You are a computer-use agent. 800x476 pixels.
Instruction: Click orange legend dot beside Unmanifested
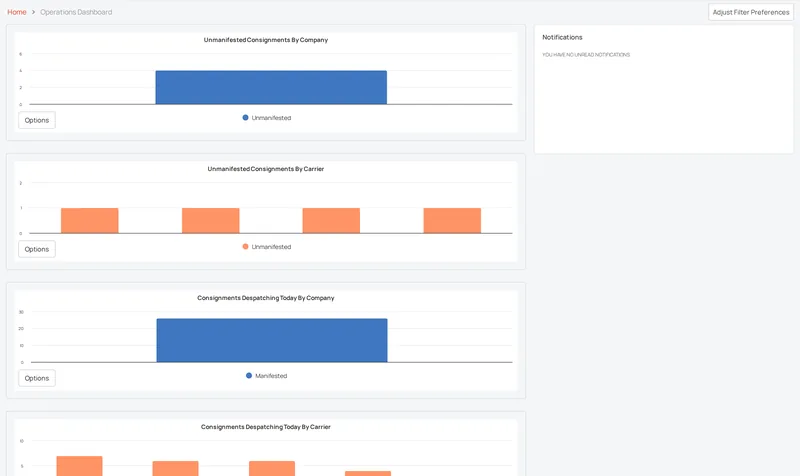(245, 247)
